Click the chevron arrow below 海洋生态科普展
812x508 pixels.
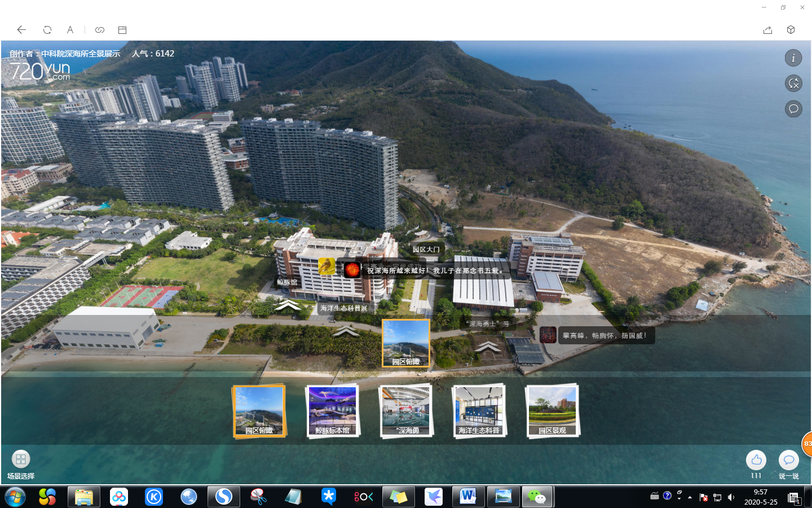pos(346,331)
